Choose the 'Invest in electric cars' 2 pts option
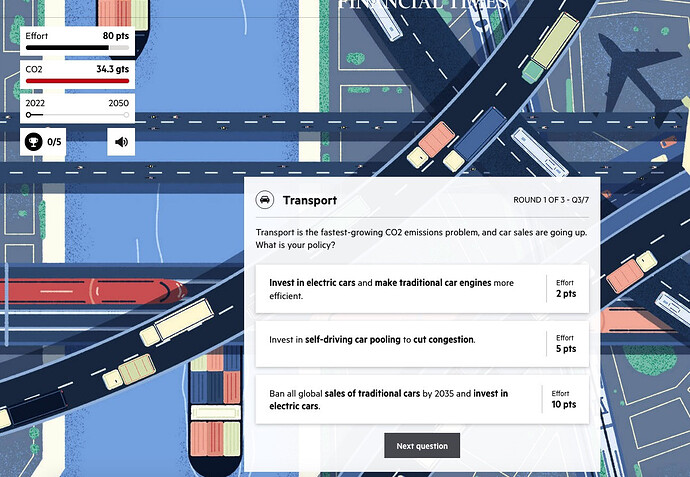Viewport: 690px width, 477px height. pos(422,289)
